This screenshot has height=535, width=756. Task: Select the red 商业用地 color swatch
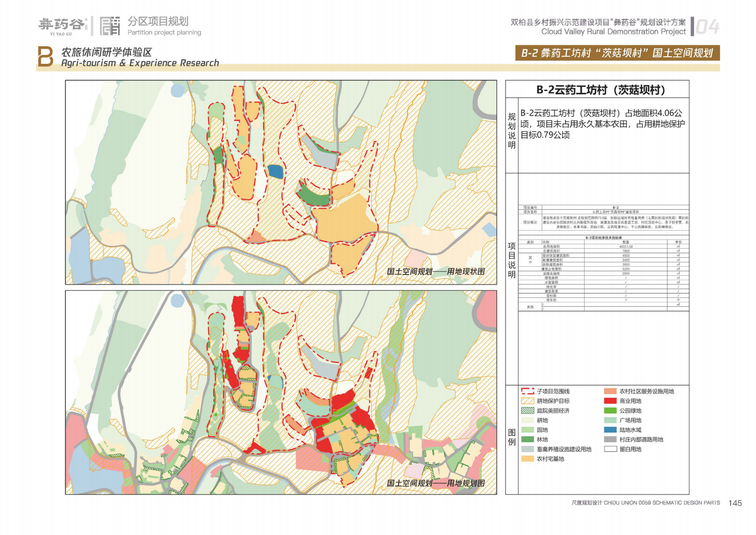[x=610, y=401]
